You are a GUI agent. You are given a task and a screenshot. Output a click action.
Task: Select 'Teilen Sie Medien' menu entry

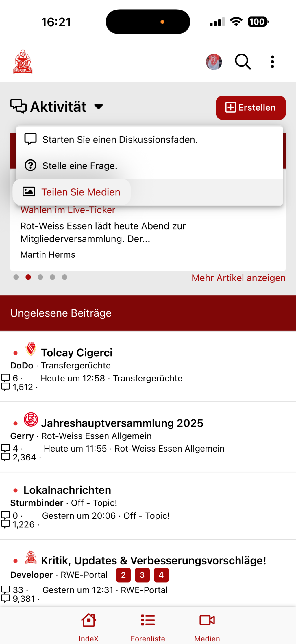pyautogui.click(x=81, y=192)
